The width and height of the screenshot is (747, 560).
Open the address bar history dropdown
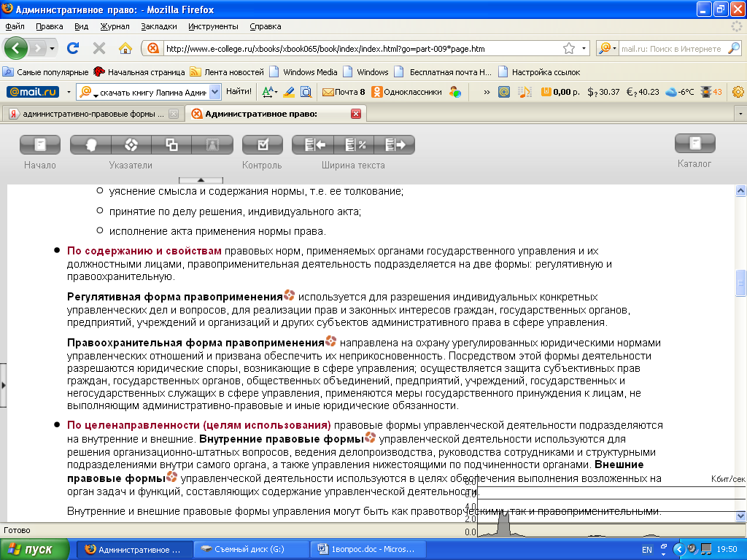584,49
